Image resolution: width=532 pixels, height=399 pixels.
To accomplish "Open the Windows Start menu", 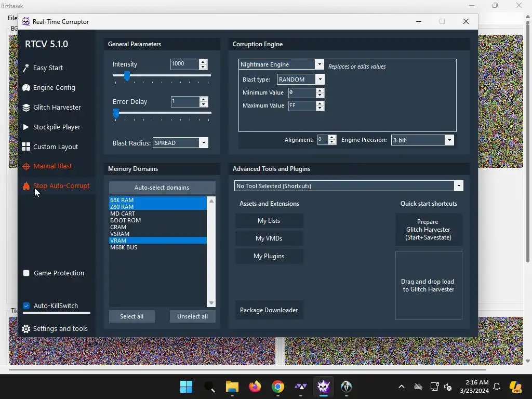I will [186, 387].
